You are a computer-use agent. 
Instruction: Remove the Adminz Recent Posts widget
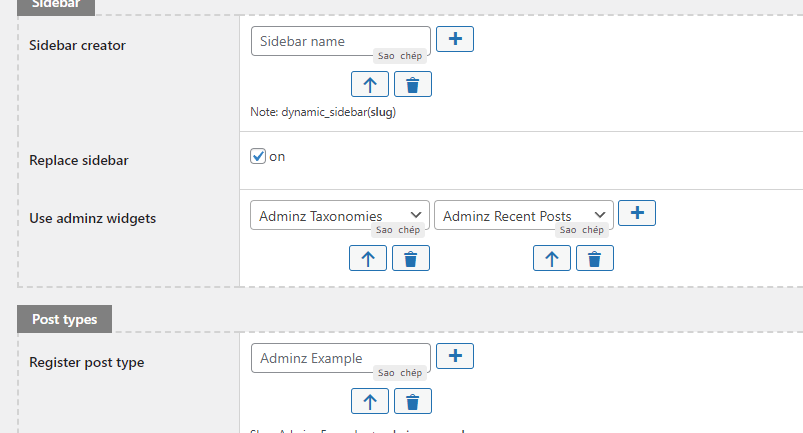pos(595,259)
